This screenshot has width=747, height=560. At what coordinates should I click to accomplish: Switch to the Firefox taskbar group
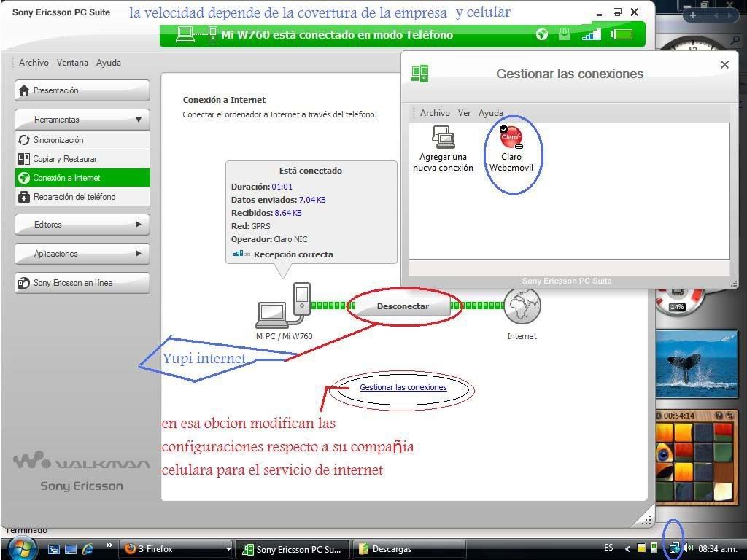pyautogui.click(x=175, y=549)
